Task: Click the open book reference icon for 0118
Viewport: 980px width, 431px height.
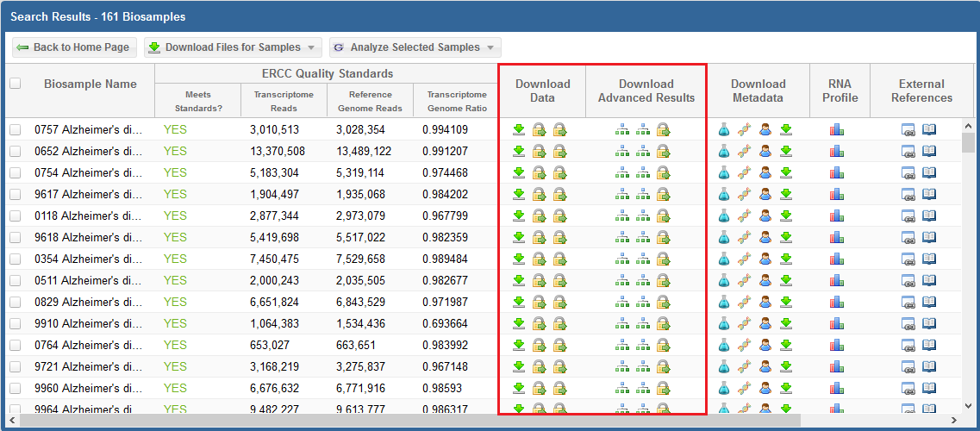Action: click(x=929, y=215)
